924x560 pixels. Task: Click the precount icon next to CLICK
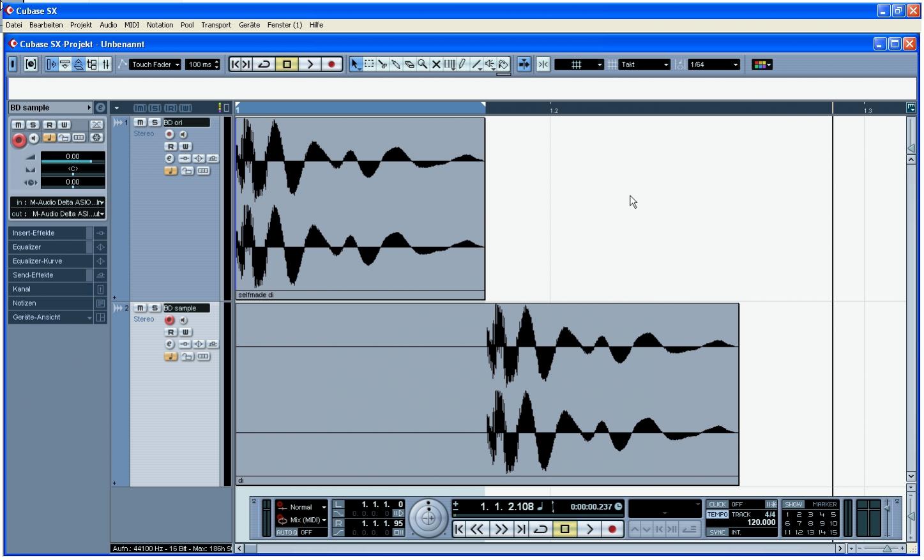[771, 504]
